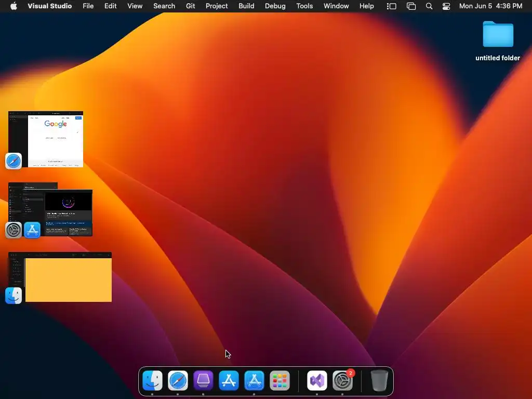
Task: Open the purple Apple Configurator Dock icon
Action: pos(203,380)
